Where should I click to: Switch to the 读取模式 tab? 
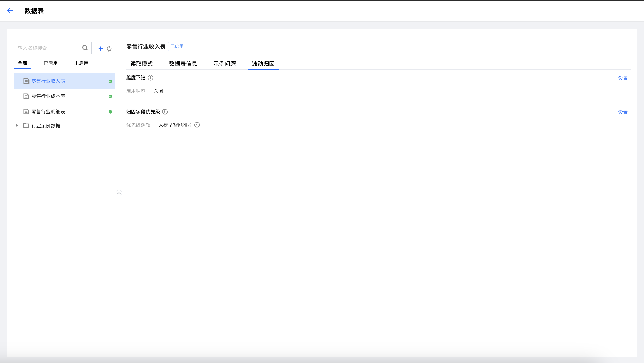click(141, 64)
